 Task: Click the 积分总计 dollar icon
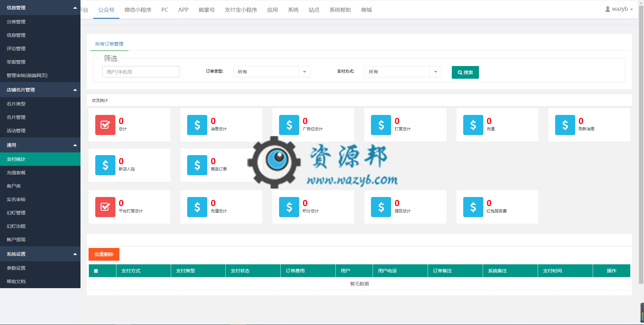289,207
